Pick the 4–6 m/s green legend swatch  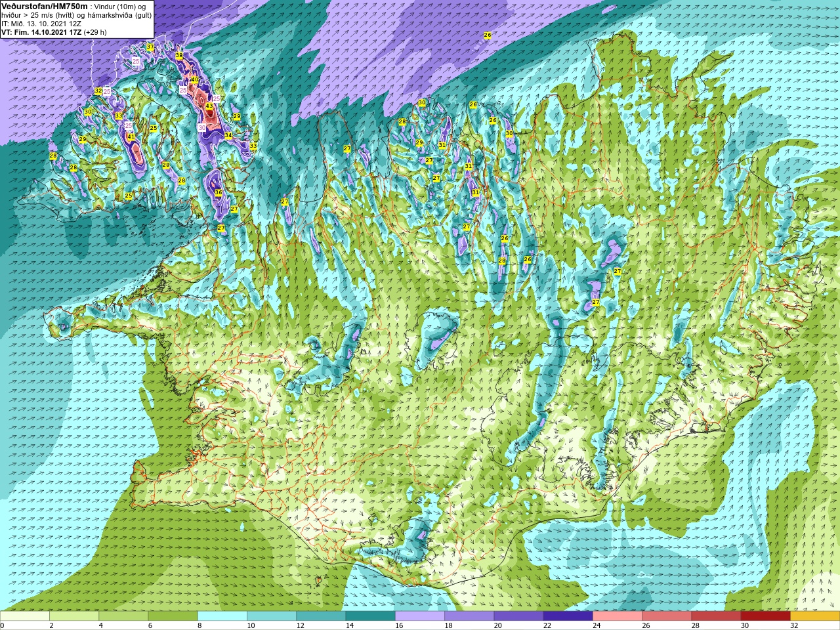123,616
